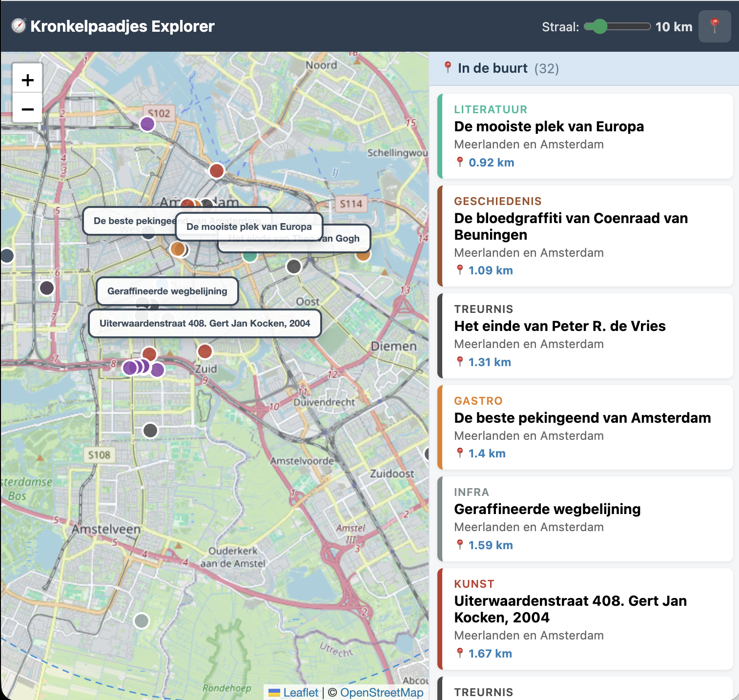Click the Leaflet attribution link

[x=301, y=692]
